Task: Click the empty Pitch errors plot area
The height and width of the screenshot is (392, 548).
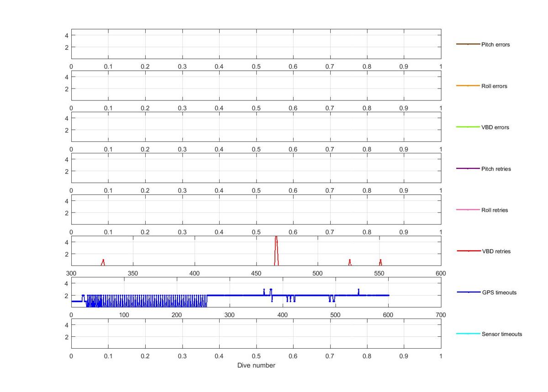Action: (x=256, y=44)
